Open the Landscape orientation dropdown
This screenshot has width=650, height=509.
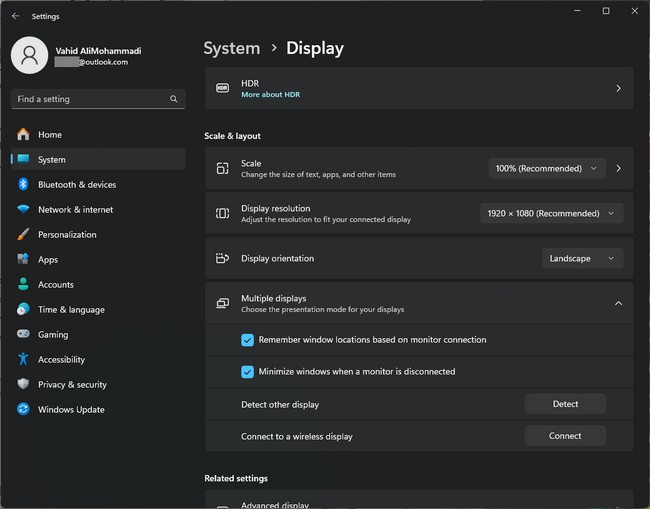tap(582, 258)
